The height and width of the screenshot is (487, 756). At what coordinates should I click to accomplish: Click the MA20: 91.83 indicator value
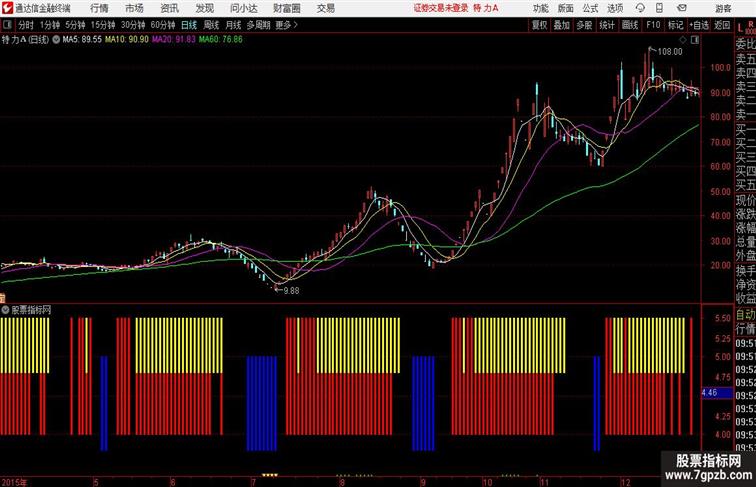[x=174, y=40]
